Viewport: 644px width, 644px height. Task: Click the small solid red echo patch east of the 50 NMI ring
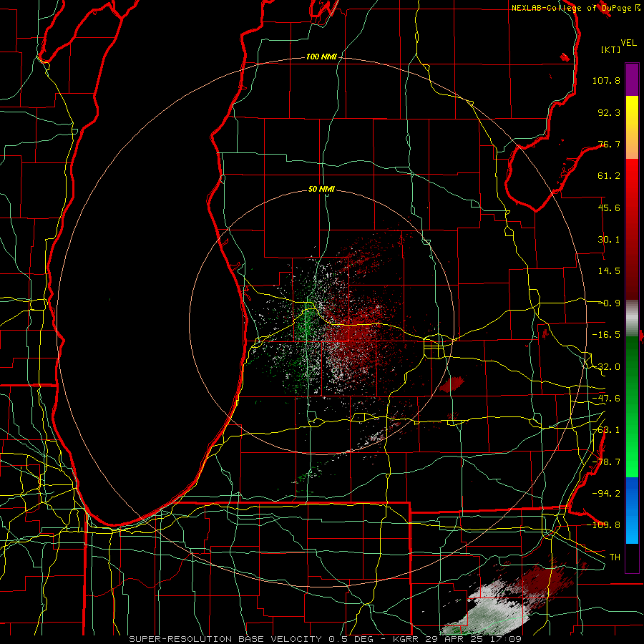(452, 384)
